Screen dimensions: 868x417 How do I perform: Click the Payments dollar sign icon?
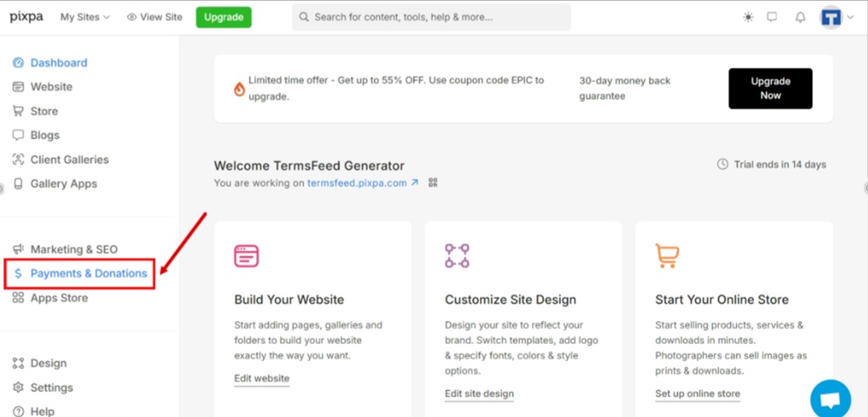(x=18, y=274)
